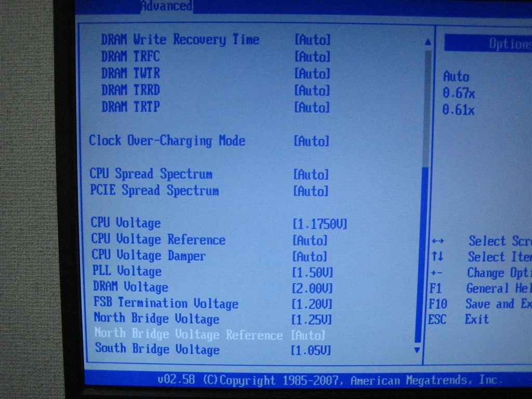This screenshot has width=532, height=399.
Task: Select the DRAM TRTP row
Action: tap(130, 107)
